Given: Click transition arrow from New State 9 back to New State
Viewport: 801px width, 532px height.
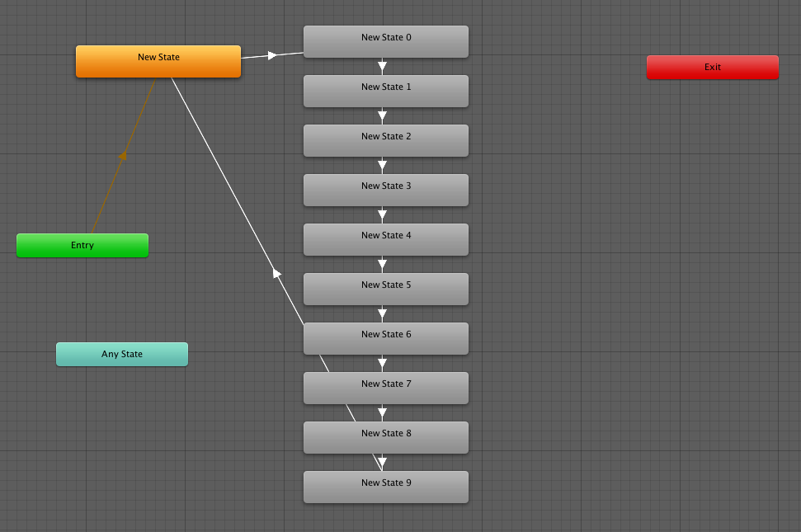Looking at the screenshot, I should pyautogui.click(x=277, y=274).
